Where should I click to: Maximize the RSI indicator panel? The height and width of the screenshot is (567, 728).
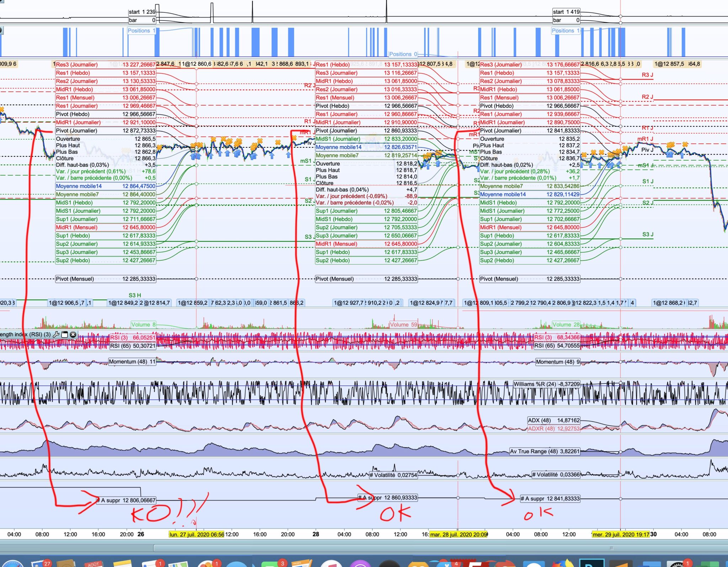click(64, 334)
